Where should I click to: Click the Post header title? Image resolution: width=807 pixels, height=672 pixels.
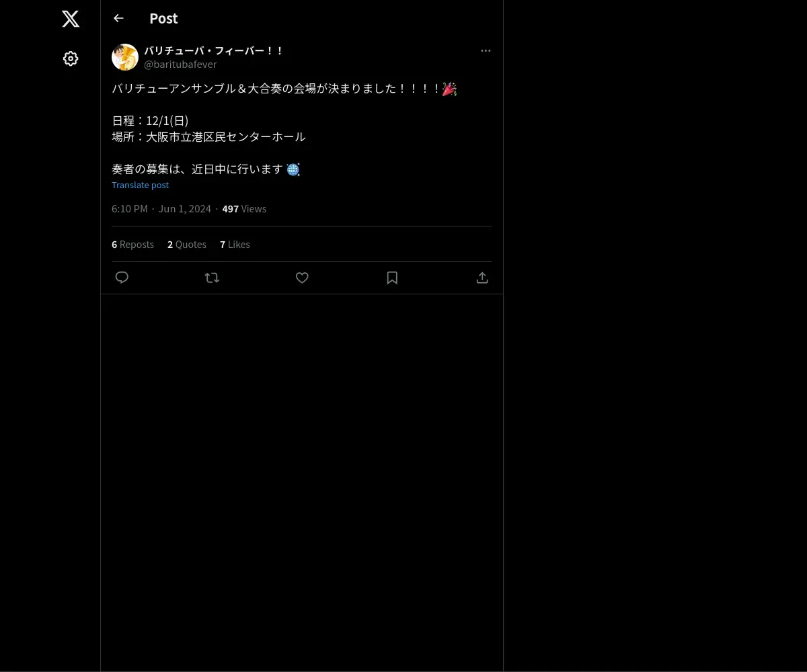(163, 18)
